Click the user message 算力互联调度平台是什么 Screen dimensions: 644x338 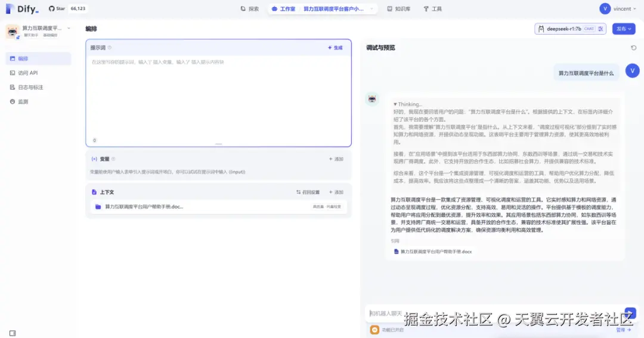coord(586,73)
